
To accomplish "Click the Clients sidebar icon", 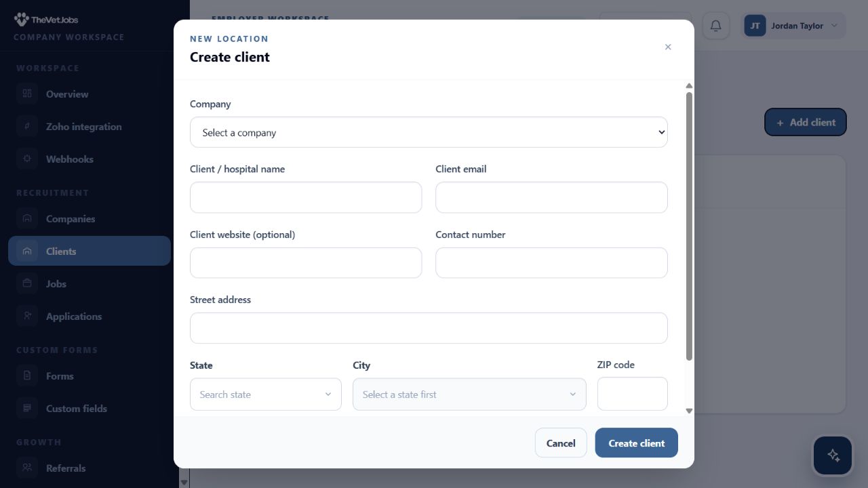I will [x=27, y=251].
